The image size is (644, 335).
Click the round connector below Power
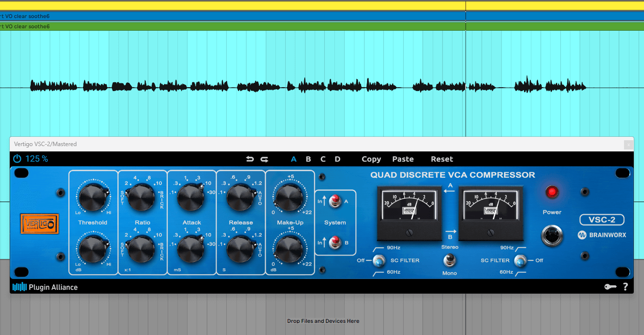tap(552, 236)
